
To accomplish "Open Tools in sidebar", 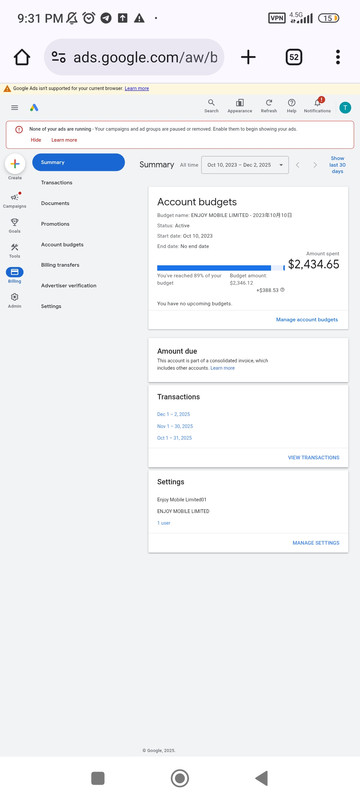I will (15, 250).
